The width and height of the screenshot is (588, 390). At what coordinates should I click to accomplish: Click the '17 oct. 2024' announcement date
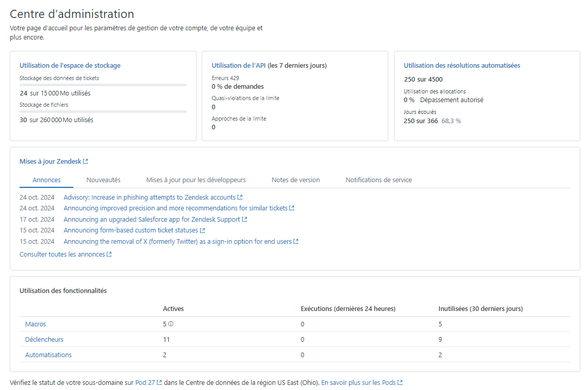coord(37,220)
